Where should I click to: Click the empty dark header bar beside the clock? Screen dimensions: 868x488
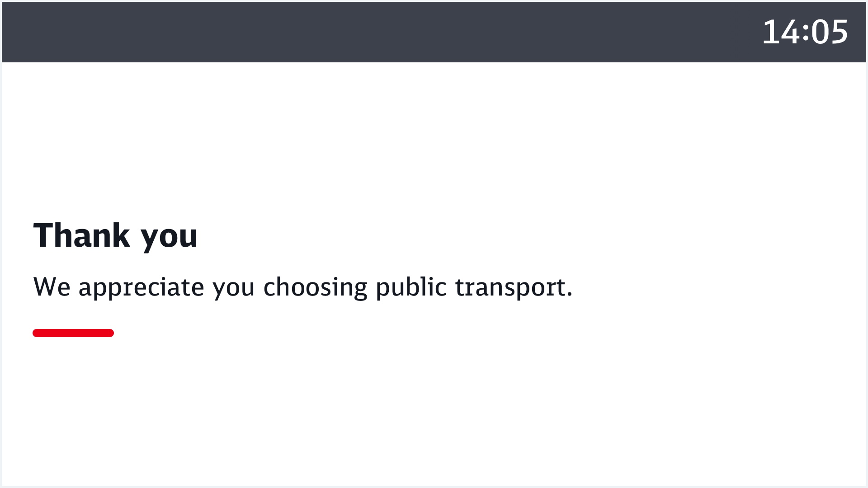click(362, 32)
